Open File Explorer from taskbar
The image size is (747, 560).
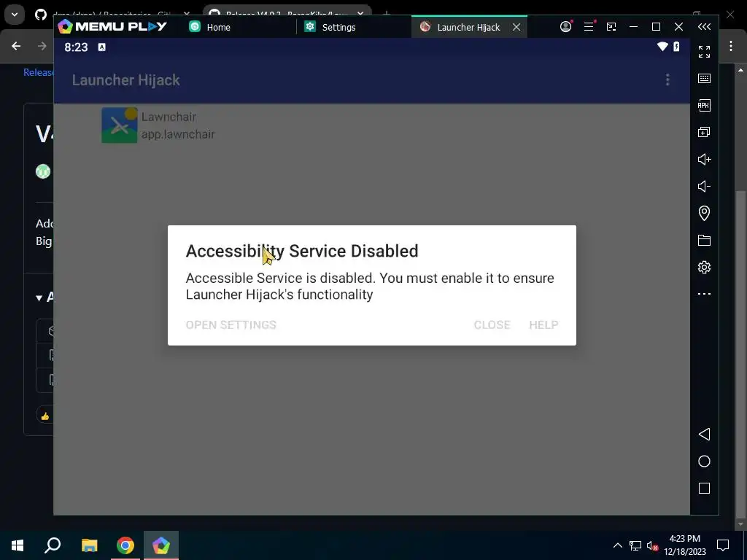(89, 545)
